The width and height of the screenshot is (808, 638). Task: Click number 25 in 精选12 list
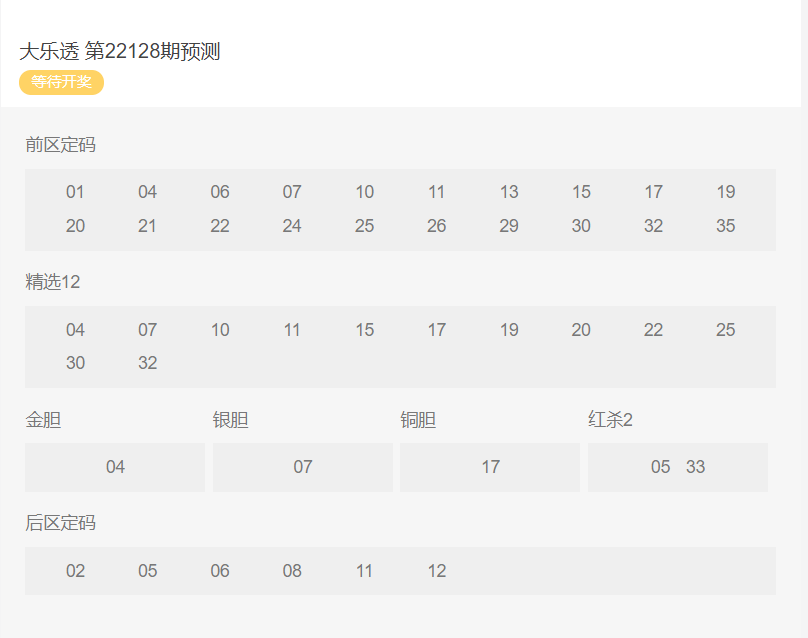click(x=725, y=330)
